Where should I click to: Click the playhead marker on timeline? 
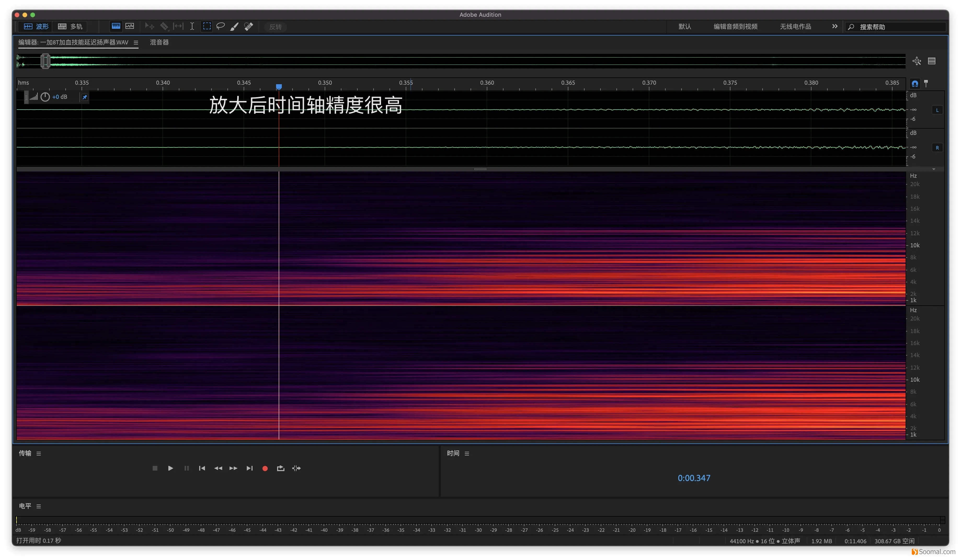(x=279, y=87)
